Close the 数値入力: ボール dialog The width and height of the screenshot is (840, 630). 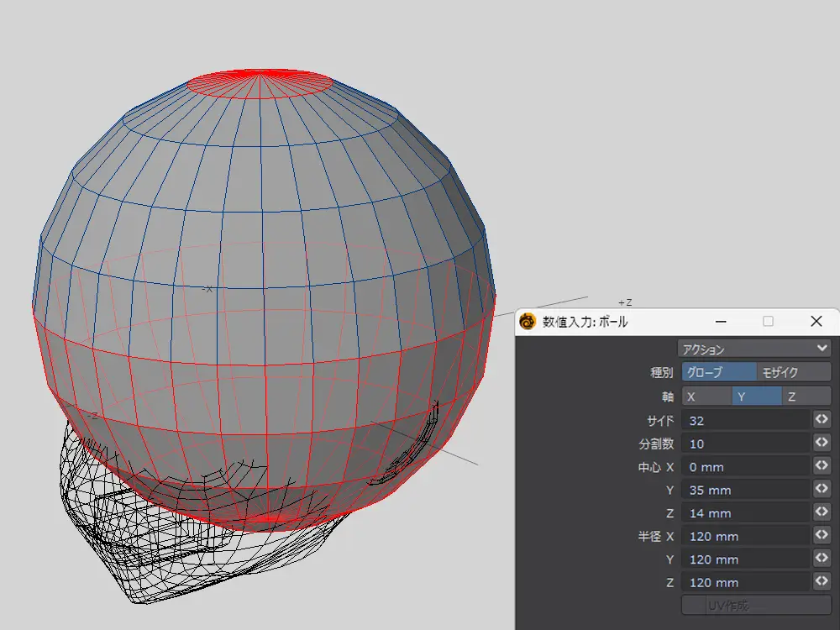click(816, 322)
